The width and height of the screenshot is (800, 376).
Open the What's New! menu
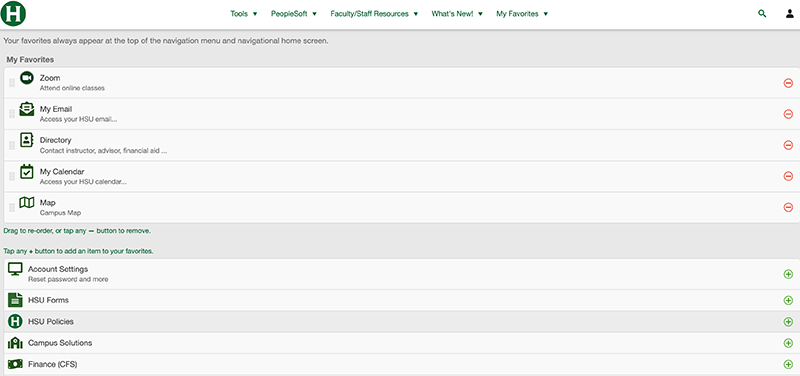pyautogui.click(x=457, y=14)
